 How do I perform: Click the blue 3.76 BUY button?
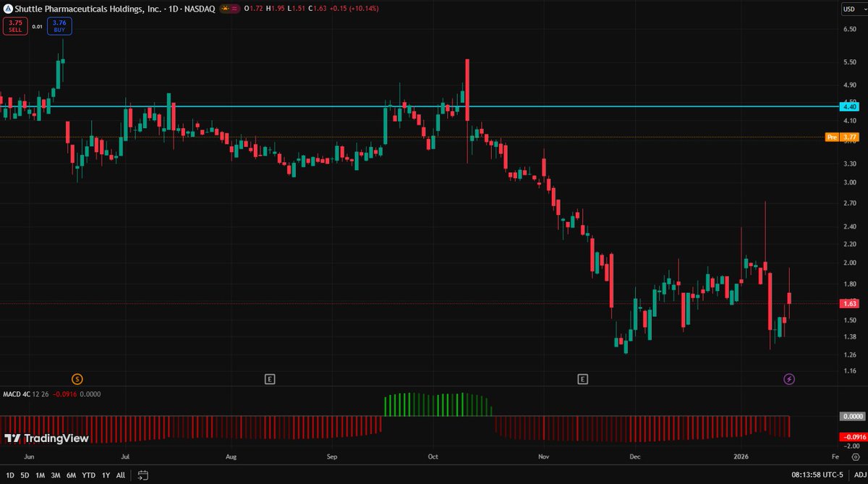click(59, 26)
